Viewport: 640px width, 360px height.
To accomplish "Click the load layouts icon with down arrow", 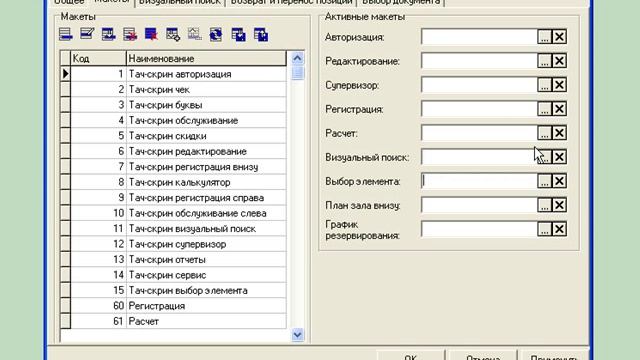I will tap(238, 34).
